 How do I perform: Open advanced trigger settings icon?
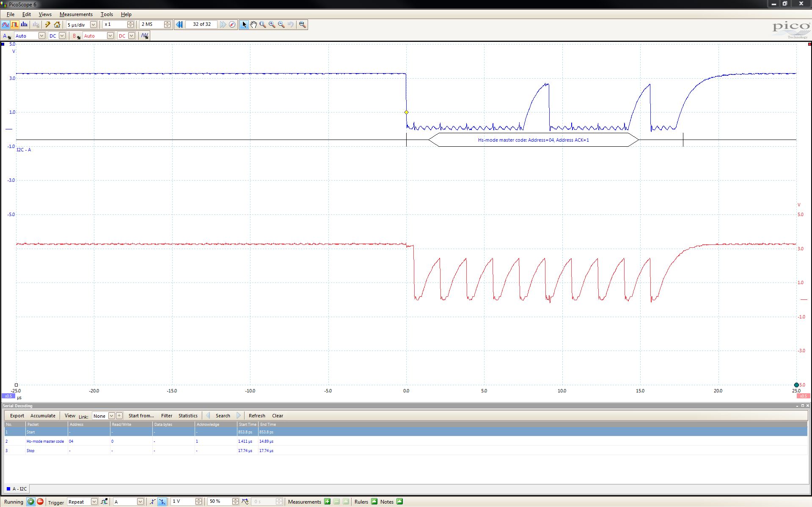pos(105,502)
